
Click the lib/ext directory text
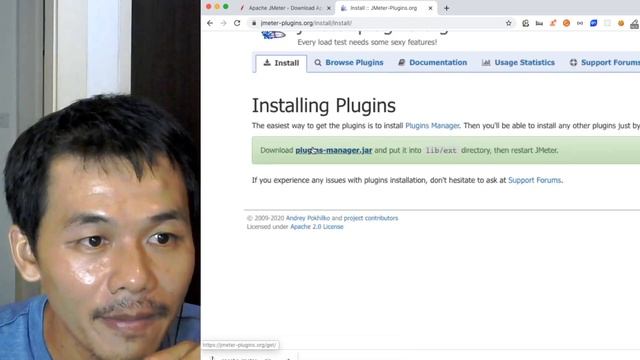(x=441, y=151)
